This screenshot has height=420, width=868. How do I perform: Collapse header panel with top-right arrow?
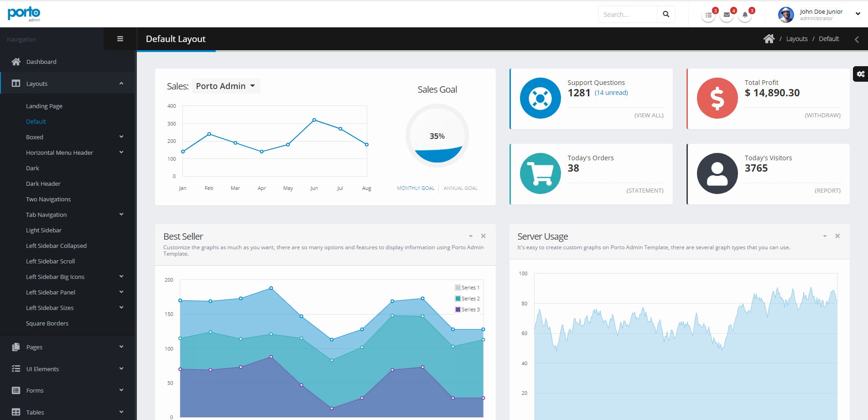coord(857,39)
